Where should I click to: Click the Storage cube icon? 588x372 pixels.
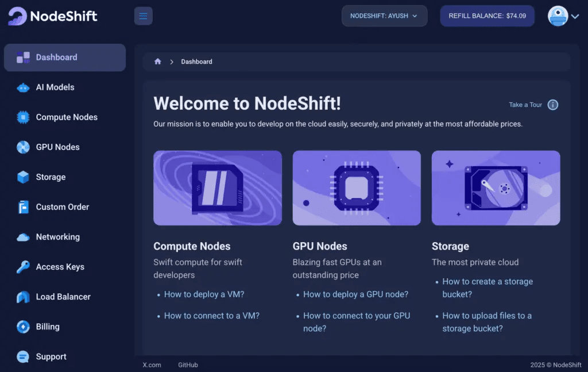(23, 177)
